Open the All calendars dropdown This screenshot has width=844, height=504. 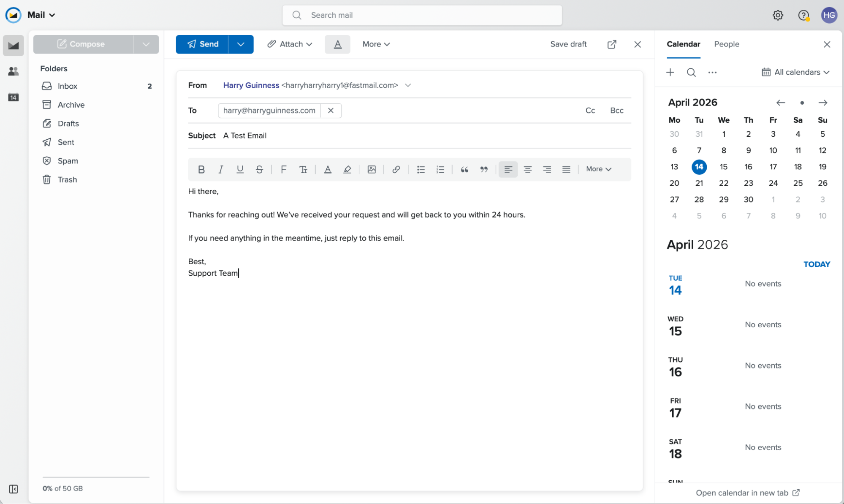tap(795, 72)
